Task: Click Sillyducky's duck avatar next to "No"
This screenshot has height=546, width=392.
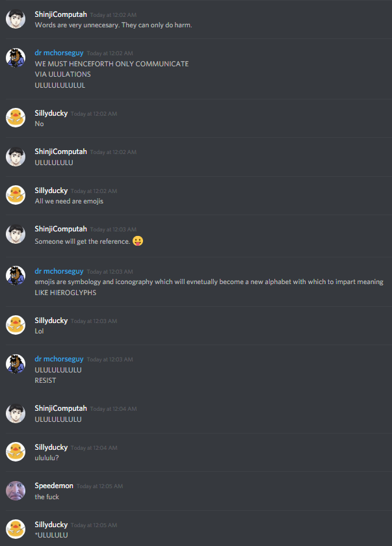Action: (16, 118)
